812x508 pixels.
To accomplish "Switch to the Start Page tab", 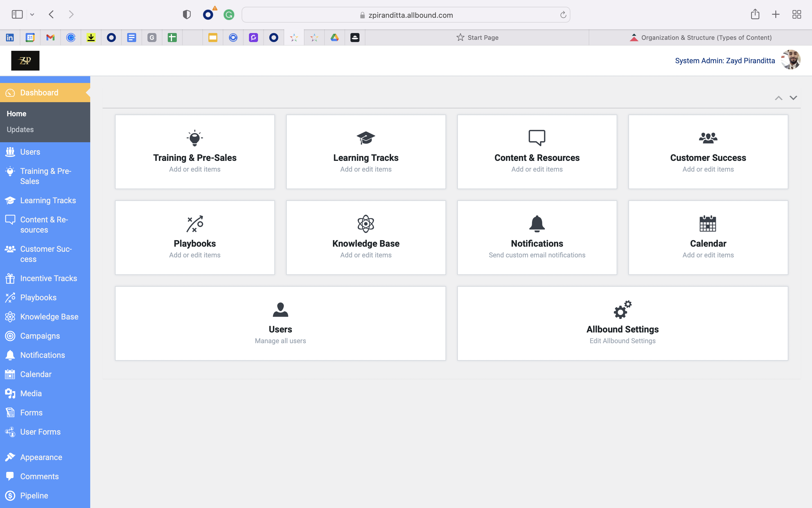I will point(477,38).
